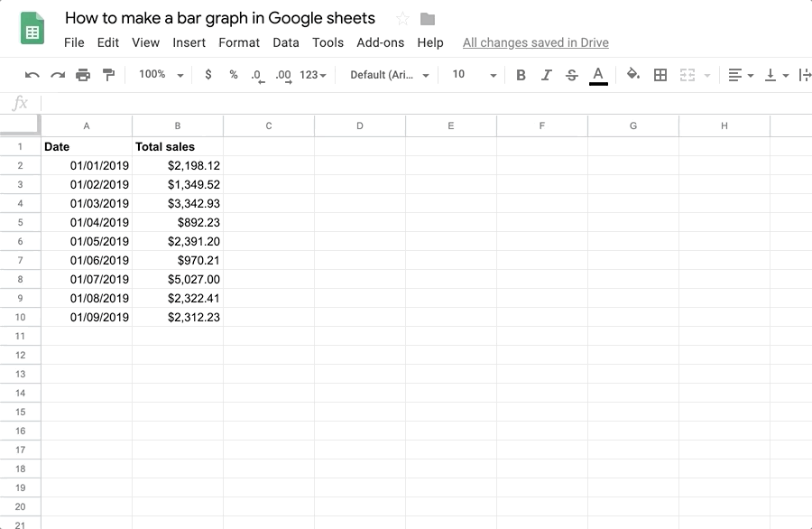Select cell containing $5,027.00
The image size is (812, 529).
[178, 279]
